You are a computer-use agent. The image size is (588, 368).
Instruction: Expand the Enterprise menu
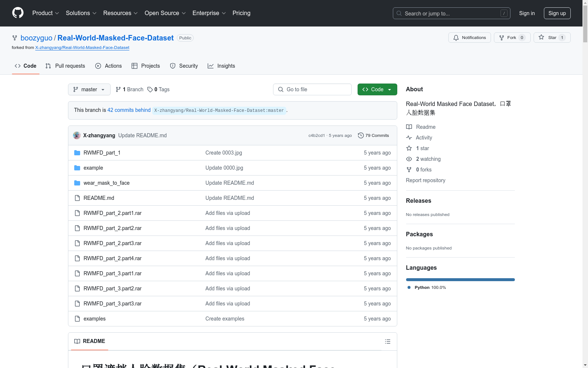click(209, 13)
